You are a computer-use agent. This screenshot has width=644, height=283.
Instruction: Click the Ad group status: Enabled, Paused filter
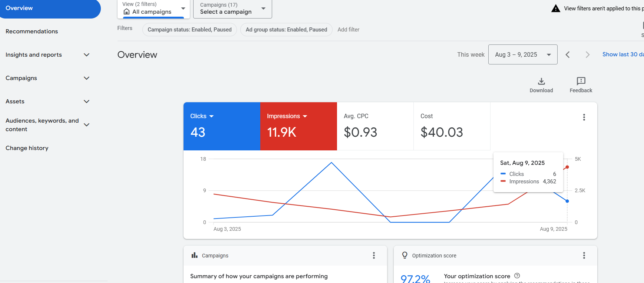click(286, 30)
